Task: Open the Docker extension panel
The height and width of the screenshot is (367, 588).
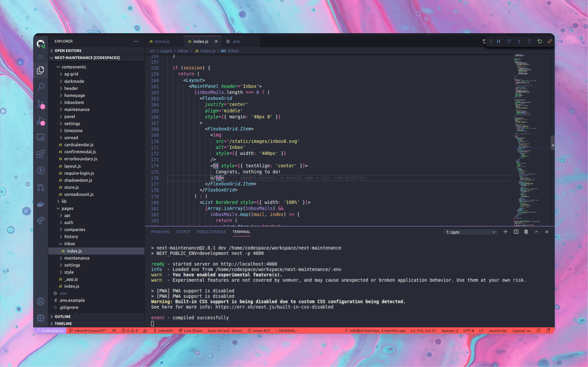Action: (41, 204)
